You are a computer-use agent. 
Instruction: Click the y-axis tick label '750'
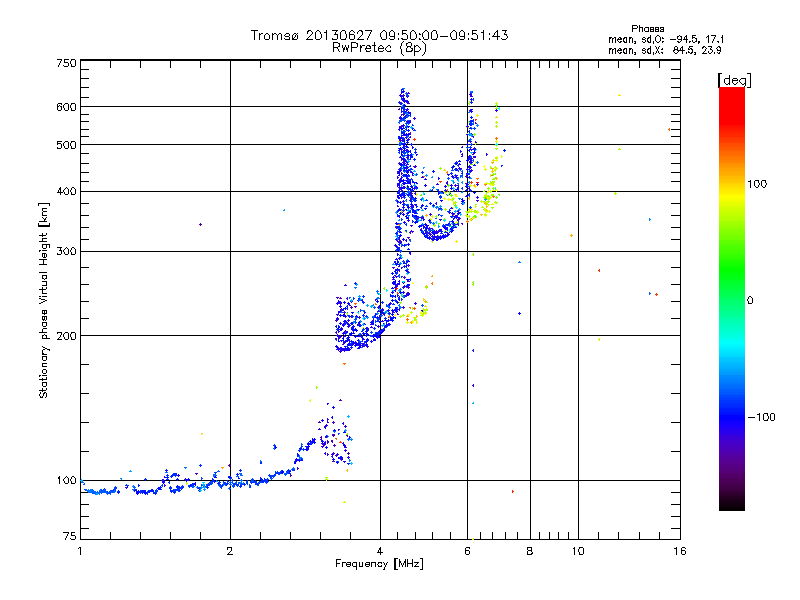66,63
